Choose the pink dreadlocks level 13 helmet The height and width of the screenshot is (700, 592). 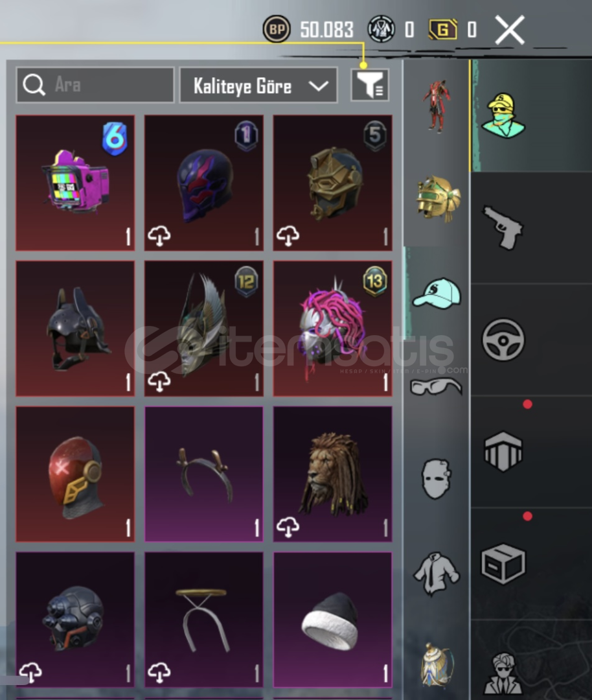point(333,329)
